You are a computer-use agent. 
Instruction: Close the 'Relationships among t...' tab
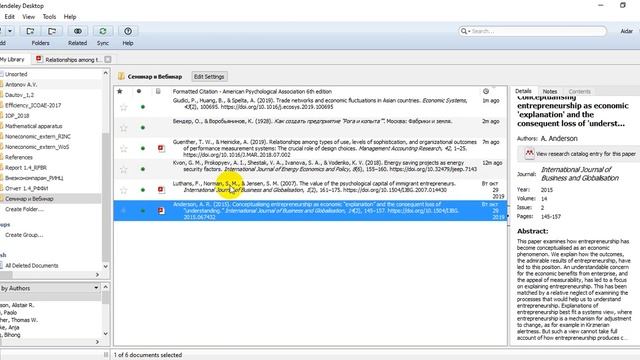tap(108, 60)
